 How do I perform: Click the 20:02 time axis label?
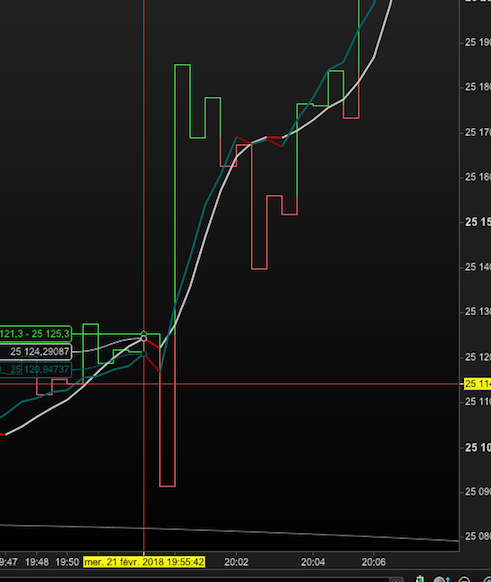click(236, 562)
